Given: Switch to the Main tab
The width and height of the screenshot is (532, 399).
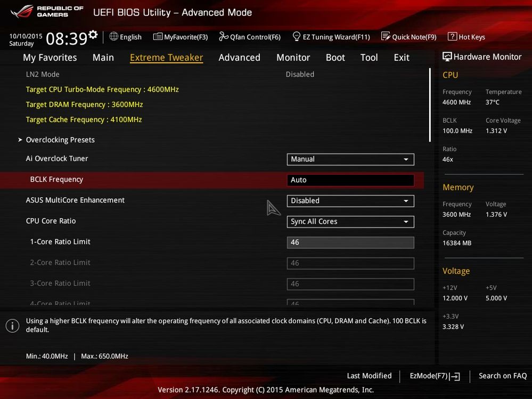Looking at the screenshot, I should click(103, 58).
